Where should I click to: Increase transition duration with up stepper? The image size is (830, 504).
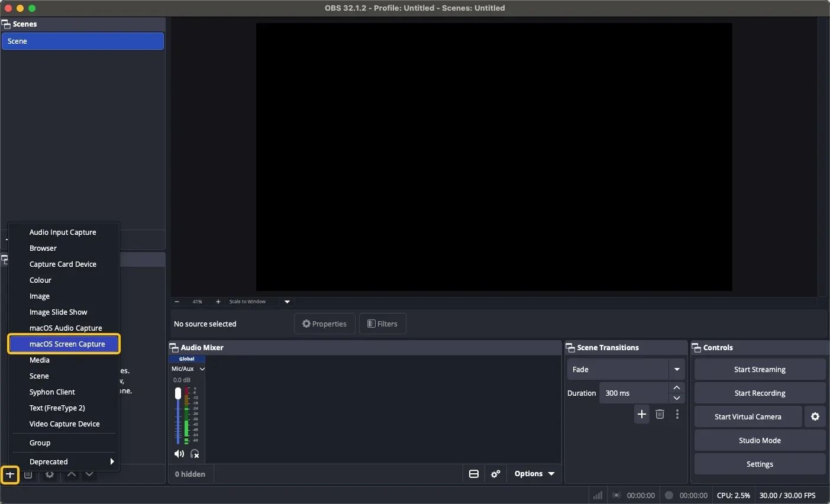(677, 387)
